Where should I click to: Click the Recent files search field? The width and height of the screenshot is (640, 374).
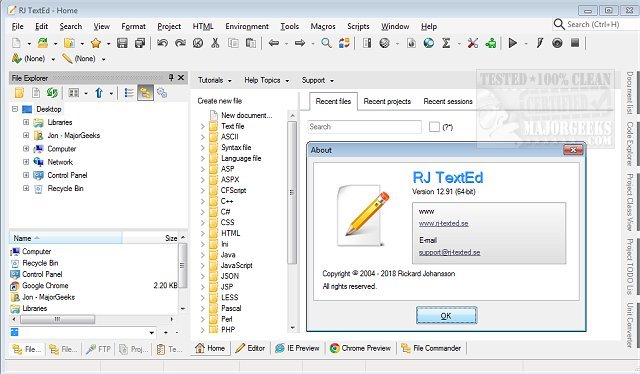(364, 127)
